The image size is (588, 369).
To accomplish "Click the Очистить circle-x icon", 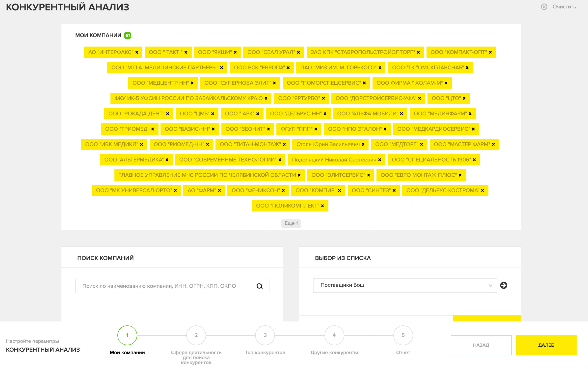I will 544,7.
